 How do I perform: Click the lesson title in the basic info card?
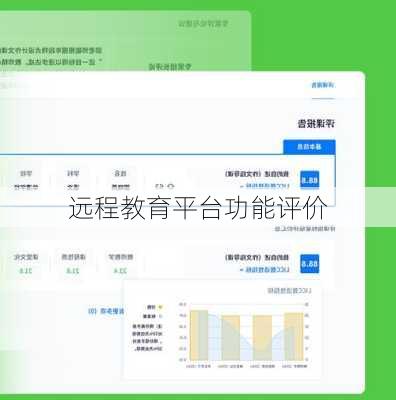[257, 174]
